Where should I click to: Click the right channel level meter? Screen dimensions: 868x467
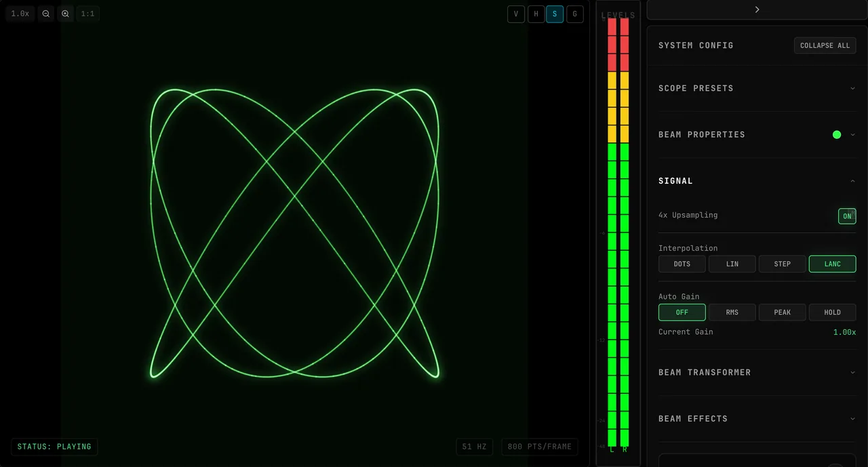coord(625,232)
